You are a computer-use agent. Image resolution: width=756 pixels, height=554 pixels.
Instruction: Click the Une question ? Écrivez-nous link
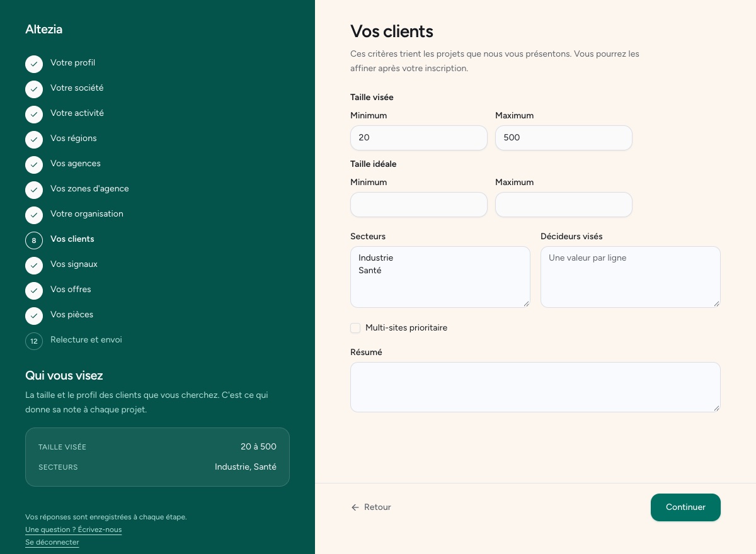click(73, 529)
